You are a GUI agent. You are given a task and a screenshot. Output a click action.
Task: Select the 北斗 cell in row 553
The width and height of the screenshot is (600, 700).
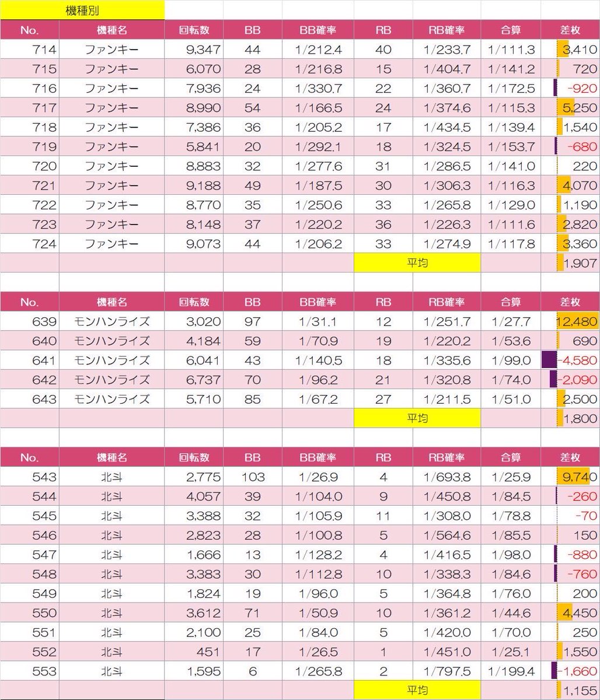[111, 671]
